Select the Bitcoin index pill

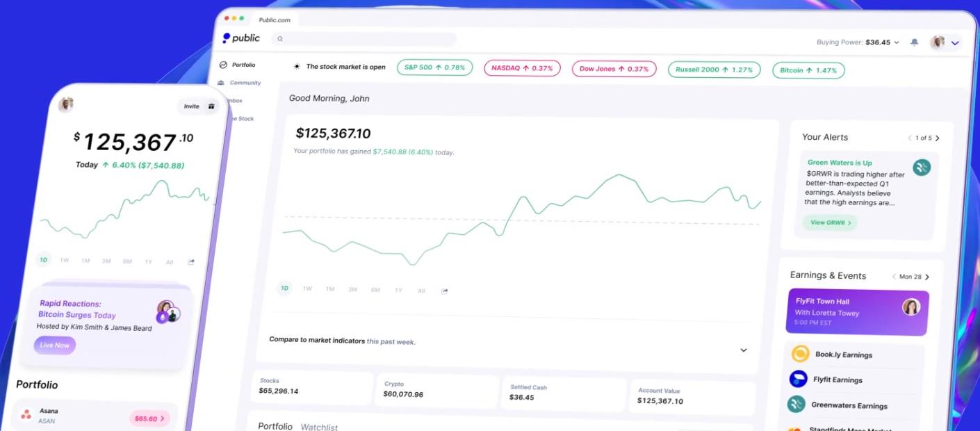[x=808, y=70]
